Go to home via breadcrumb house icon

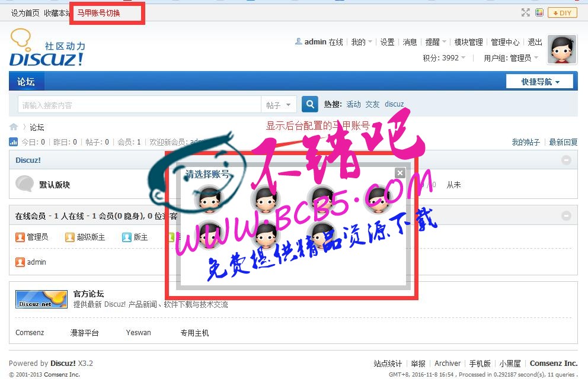[x=14, y=127]
